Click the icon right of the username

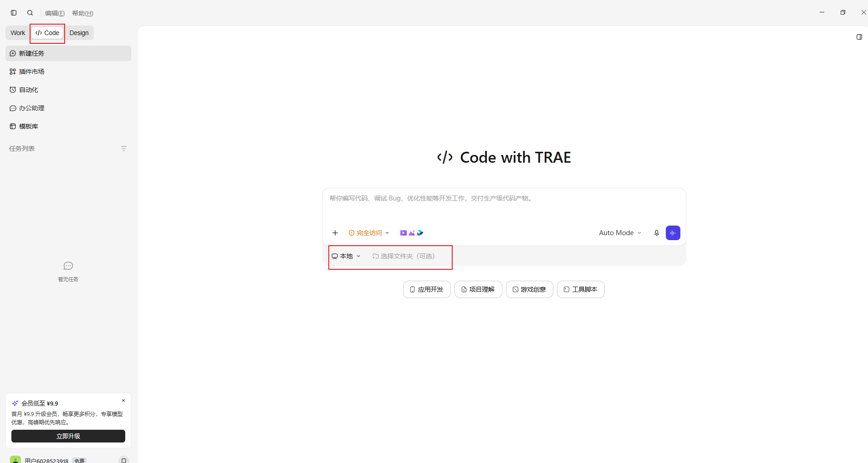124,460
